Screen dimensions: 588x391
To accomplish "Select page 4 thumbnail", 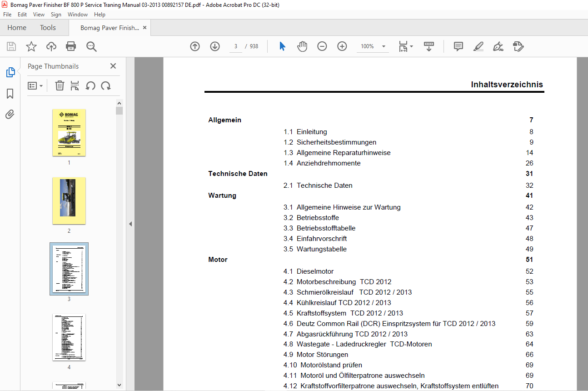I will click(69, 337).
